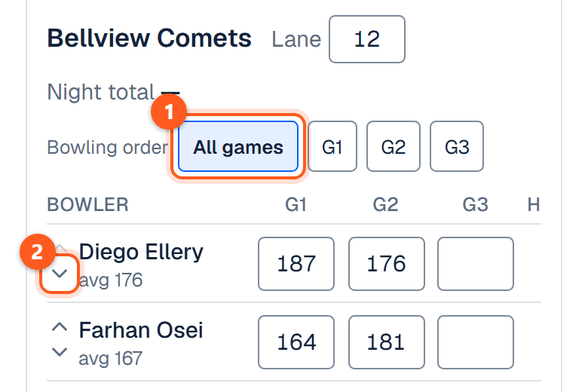Click the Lane number field showing 12
588x392 pixels.
point(367,39)
